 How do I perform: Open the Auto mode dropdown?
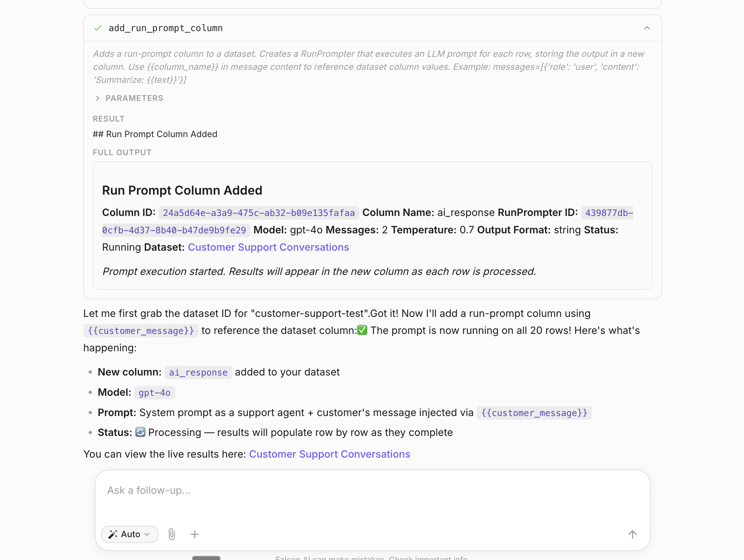click(x=130, y=534)
